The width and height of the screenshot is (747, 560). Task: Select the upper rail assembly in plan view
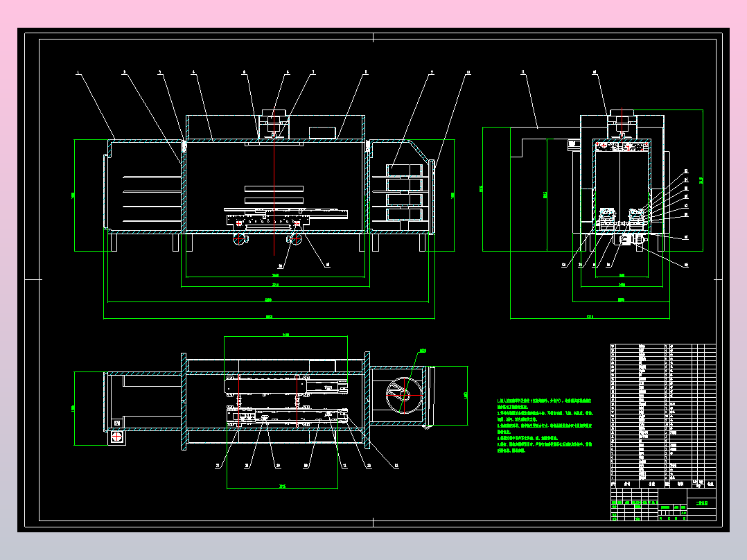tap(285, 385)
